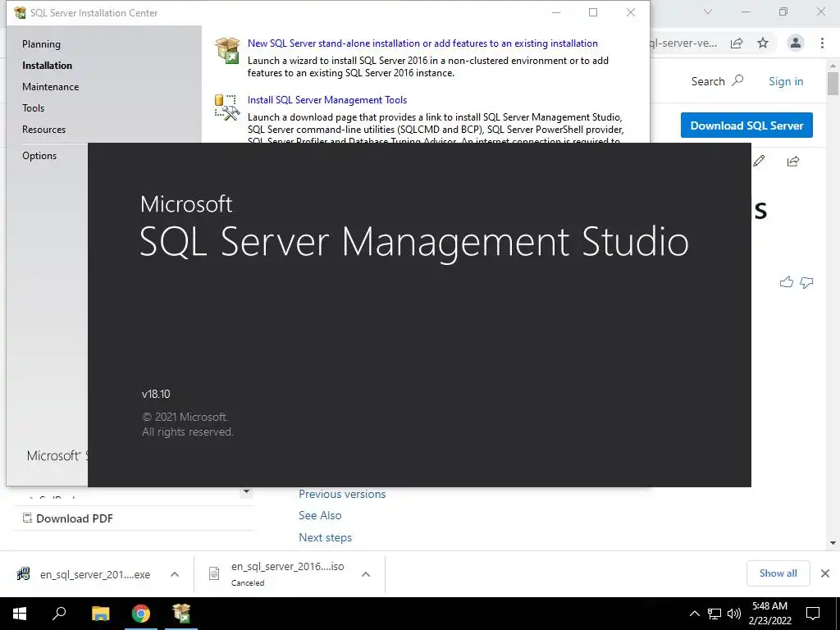Click the thumbs down feedback icon
Screen dimensions: 840x630
tap(806, 282)
